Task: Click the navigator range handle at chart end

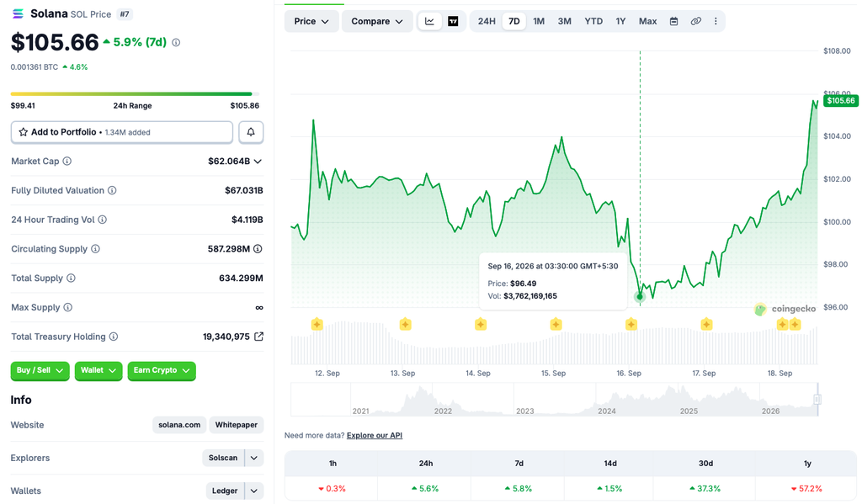Action: tap(817, 400)
